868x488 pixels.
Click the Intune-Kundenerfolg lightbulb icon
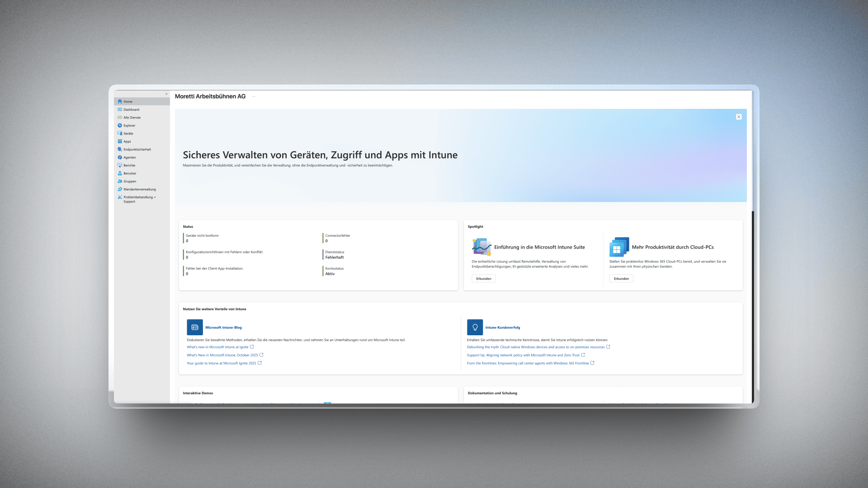pos(475,327)
